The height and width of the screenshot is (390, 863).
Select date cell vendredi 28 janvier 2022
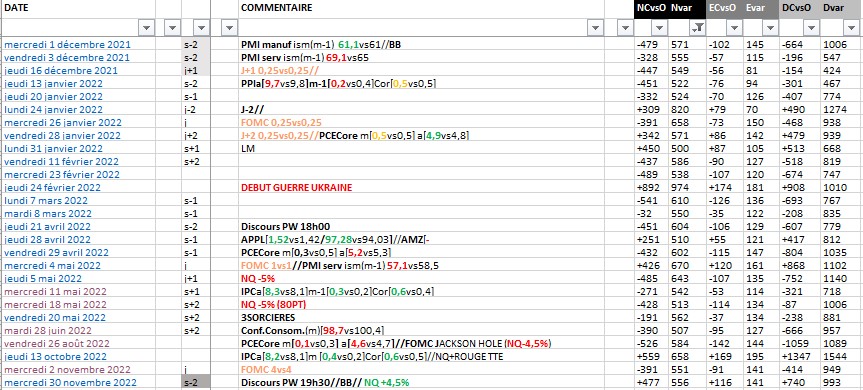[x=78, y=135]
